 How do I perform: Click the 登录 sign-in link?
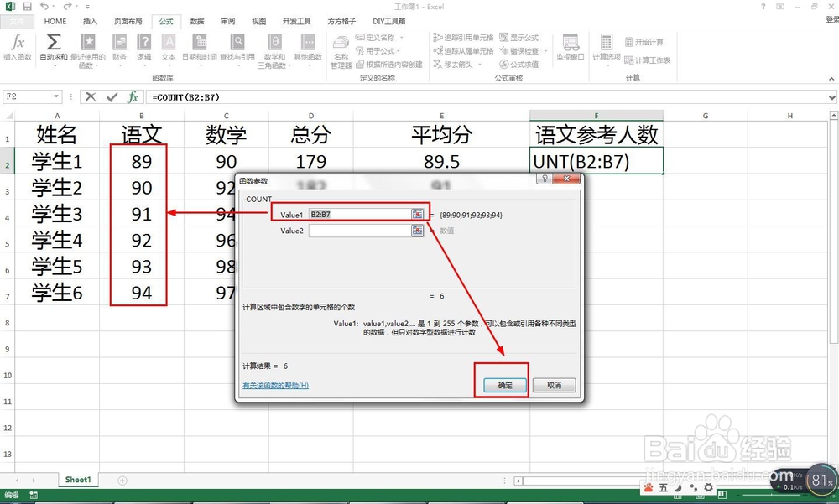[x=832, y=19]
